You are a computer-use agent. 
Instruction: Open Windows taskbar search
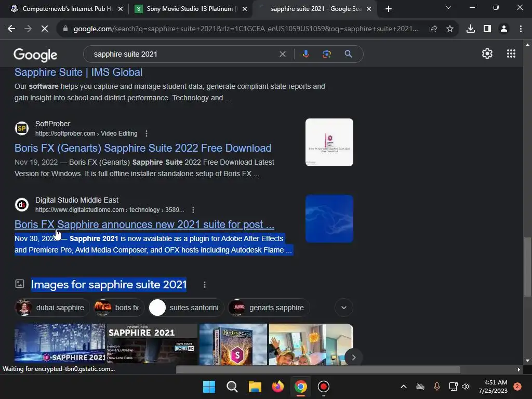[232, 387]
